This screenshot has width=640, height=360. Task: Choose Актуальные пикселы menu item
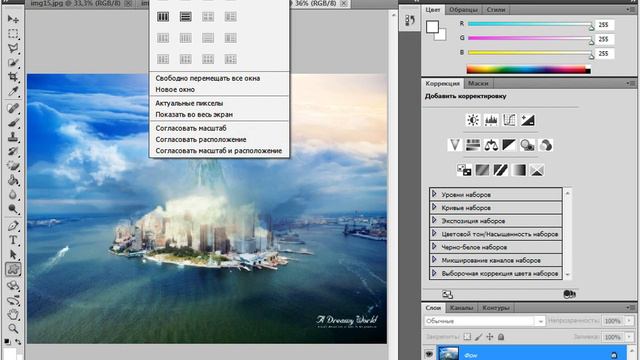(189, 103)
